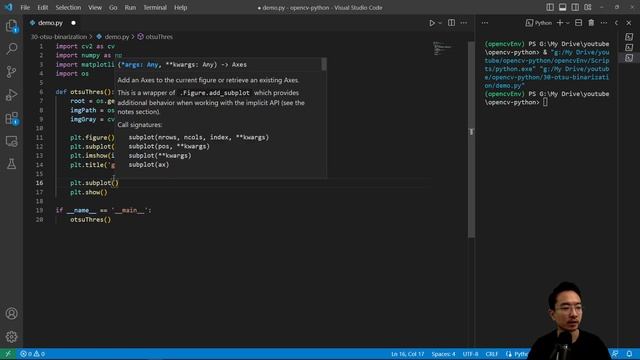Viewport: 640px width, 360px height.
Task: Open the Run and Debug view
Action: point(11,95)
